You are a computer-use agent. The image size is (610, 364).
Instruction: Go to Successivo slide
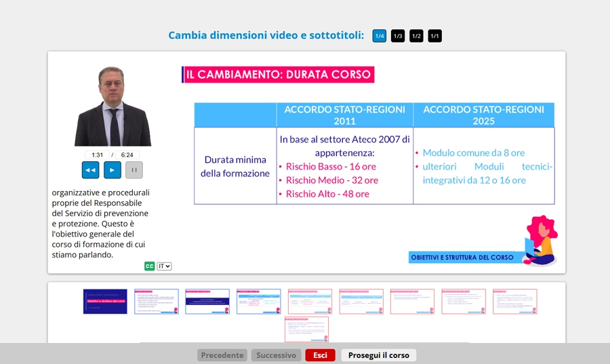pos(276,355)
